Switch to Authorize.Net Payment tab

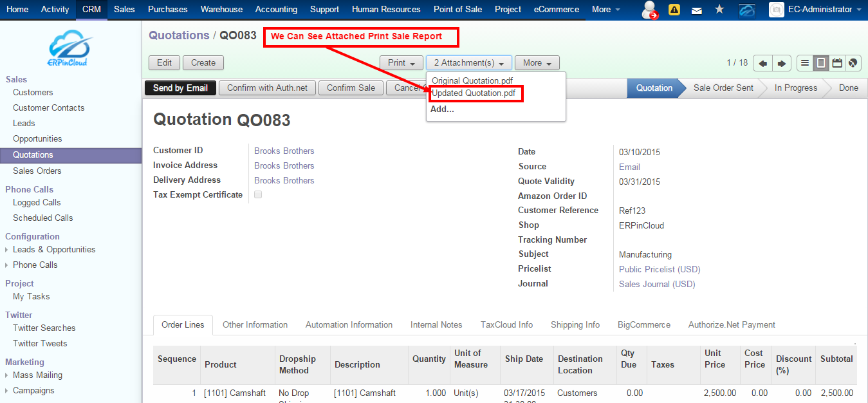732,325
